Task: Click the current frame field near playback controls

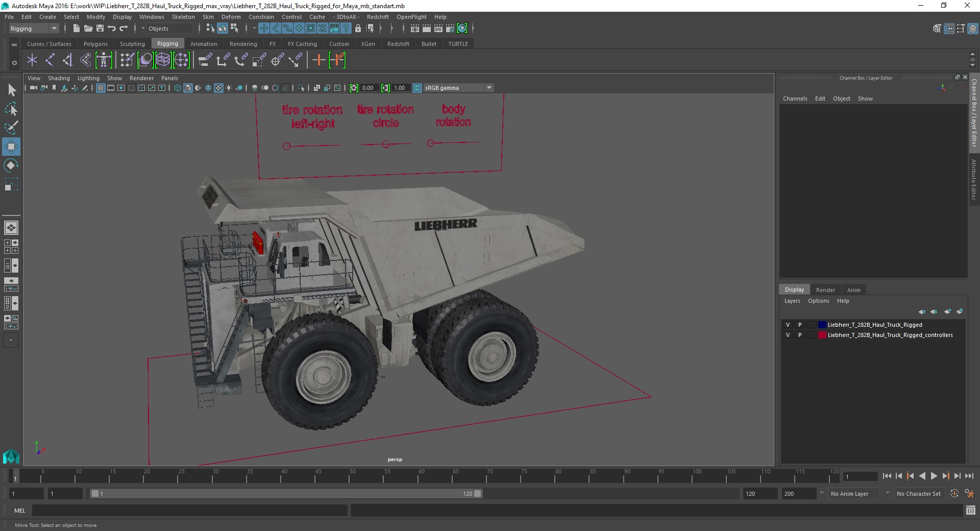Action: click(x=860, y=476)
